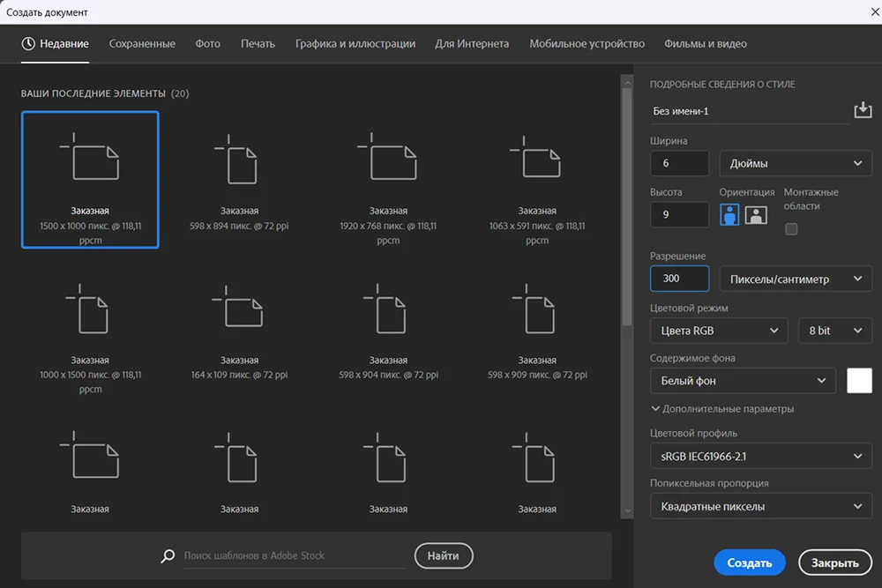Image resolution: width=882 pixels, height=588 pixels.
Task: Click the scrollbar up arrow
Action: tap(627, 83)
